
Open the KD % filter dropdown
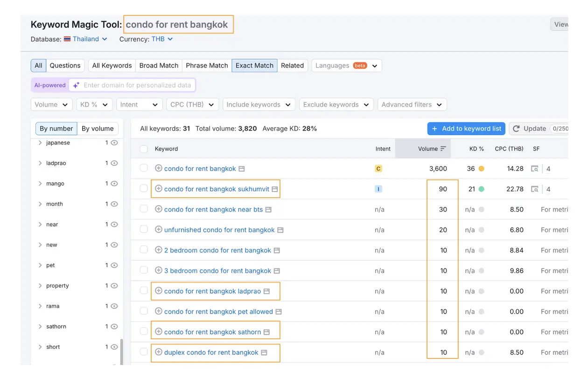pos(94,104)
